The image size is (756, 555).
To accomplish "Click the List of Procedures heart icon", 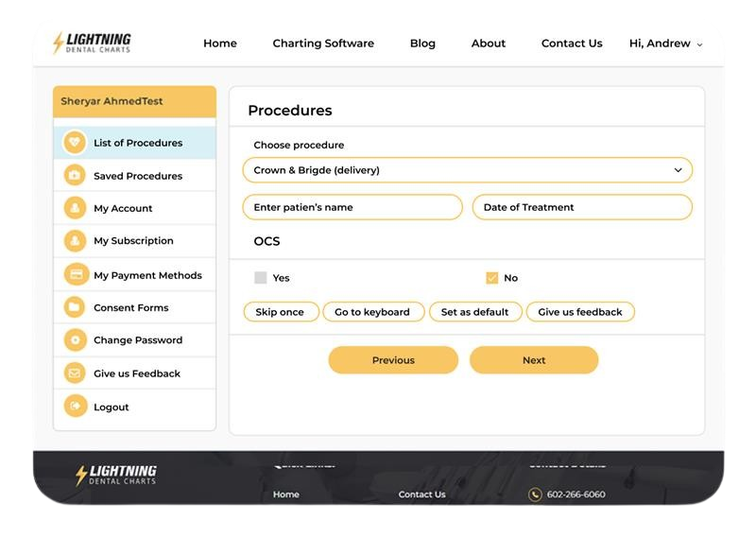I will pyautogui.click(x=74, y=143).
